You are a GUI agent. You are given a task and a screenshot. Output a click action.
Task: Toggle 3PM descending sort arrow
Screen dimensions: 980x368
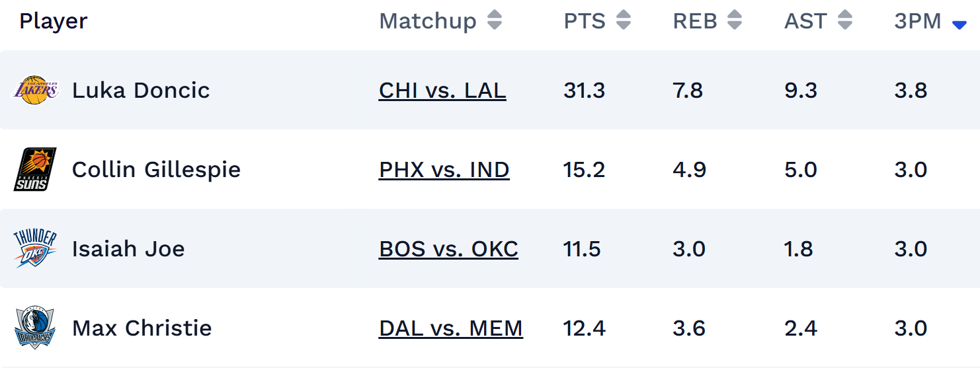[x=959, y=25]
